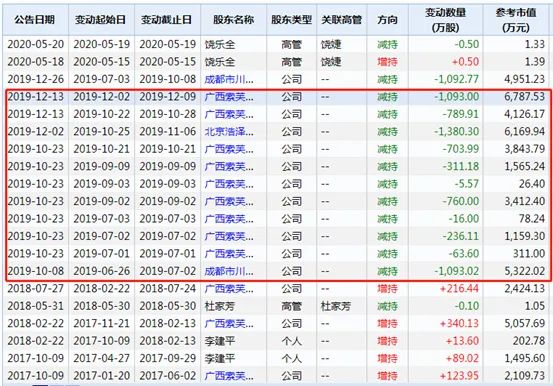Select market value 6,169.94

click(x=524, y=132)
